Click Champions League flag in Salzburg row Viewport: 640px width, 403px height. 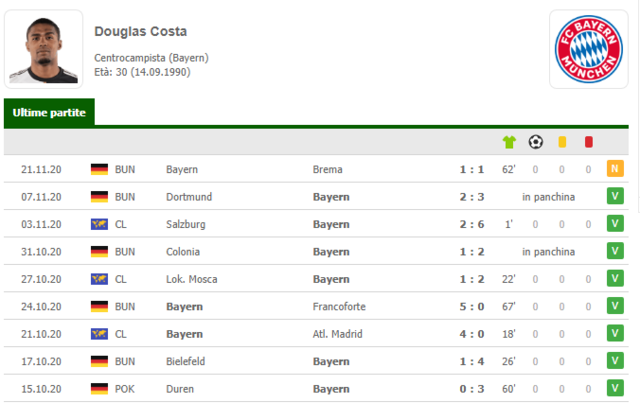[99, 224]
